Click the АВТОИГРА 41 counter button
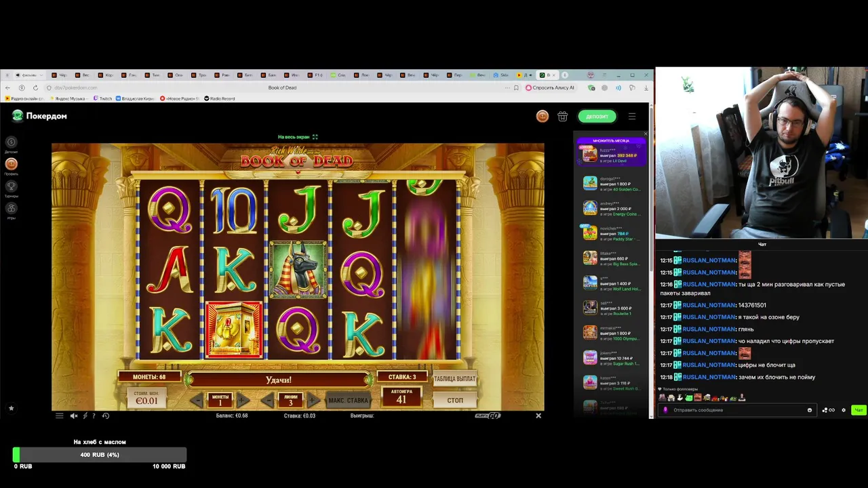868x488 pixels. 401,396
